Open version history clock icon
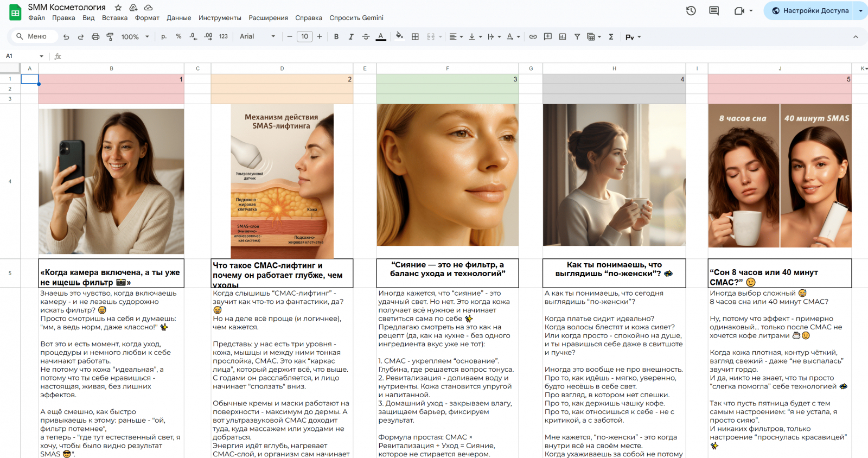Image resolution: width=868 pixels, height=458 pixels. tap(691, 11)
